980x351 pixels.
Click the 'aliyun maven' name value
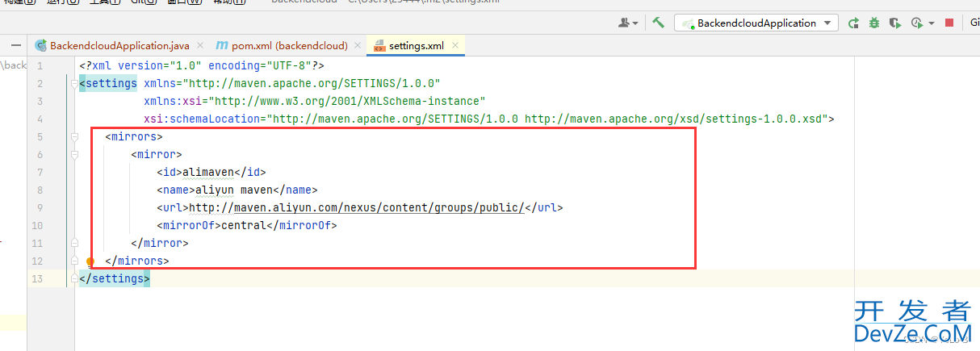[234, 190]
